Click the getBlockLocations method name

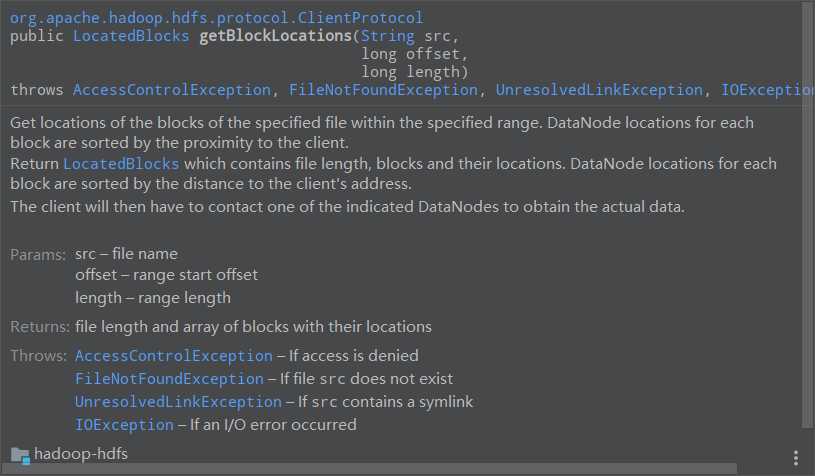[x=275, y=36]
